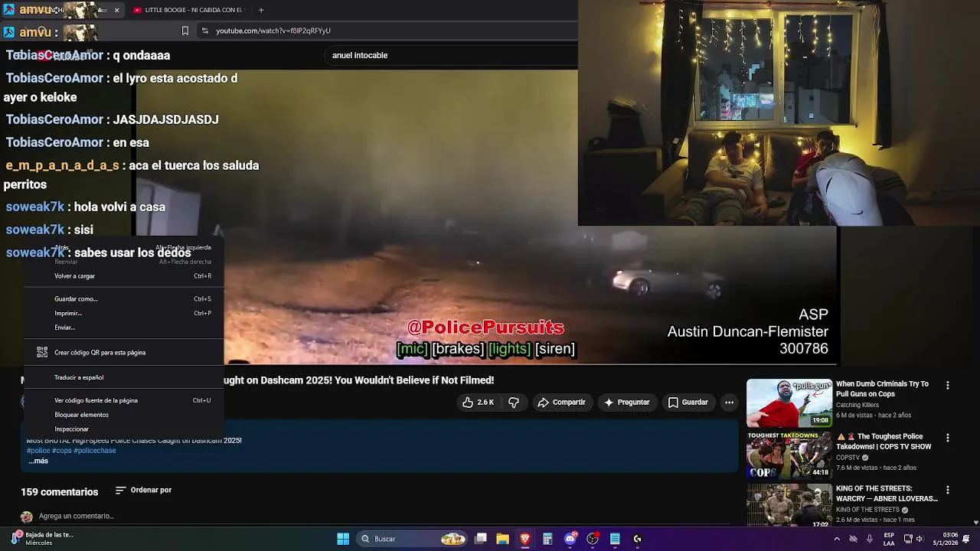Choose 'Bloquear elementos' from context menu
The width and height of the screenshot is (980, 551).
tap(123, 415)
